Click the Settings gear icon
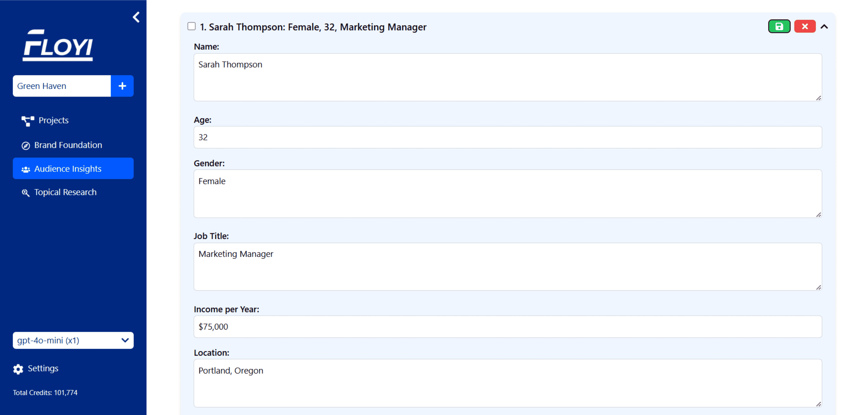868x415 pixels. click(18, 369)
